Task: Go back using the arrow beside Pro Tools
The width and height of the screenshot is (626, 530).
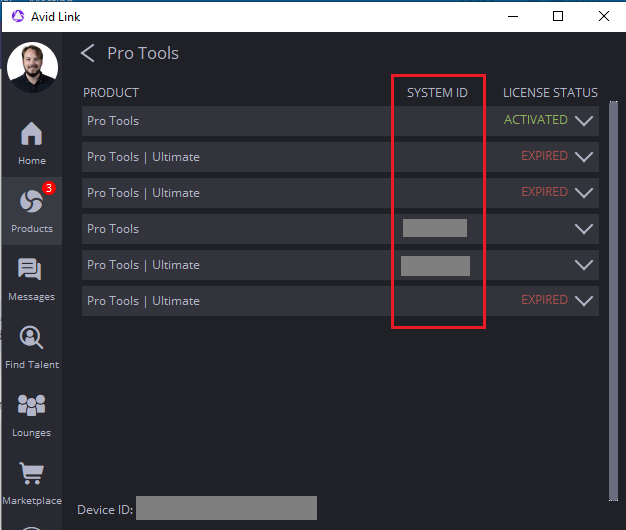Action: pos(88,53)
